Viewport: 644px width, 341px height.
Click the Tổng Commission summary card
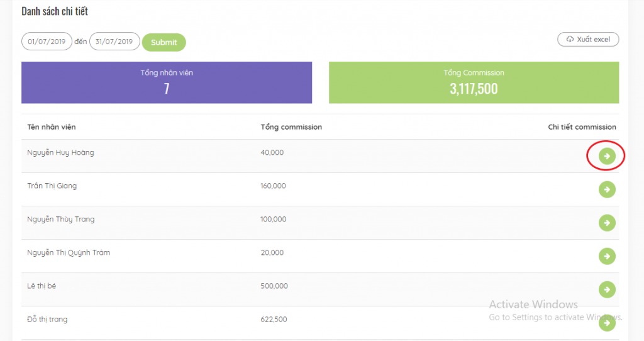pos(474,82)
